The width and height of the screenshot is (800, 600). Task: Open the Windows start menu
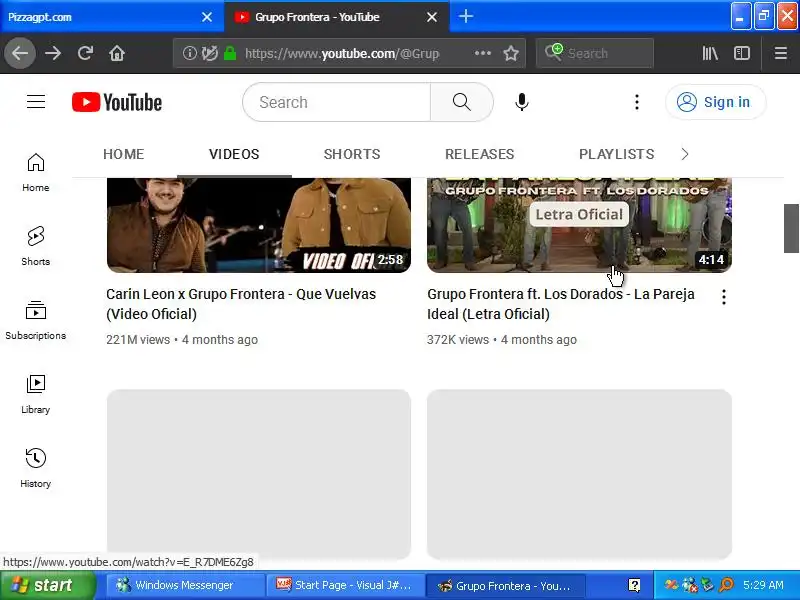tap(48, 585)
